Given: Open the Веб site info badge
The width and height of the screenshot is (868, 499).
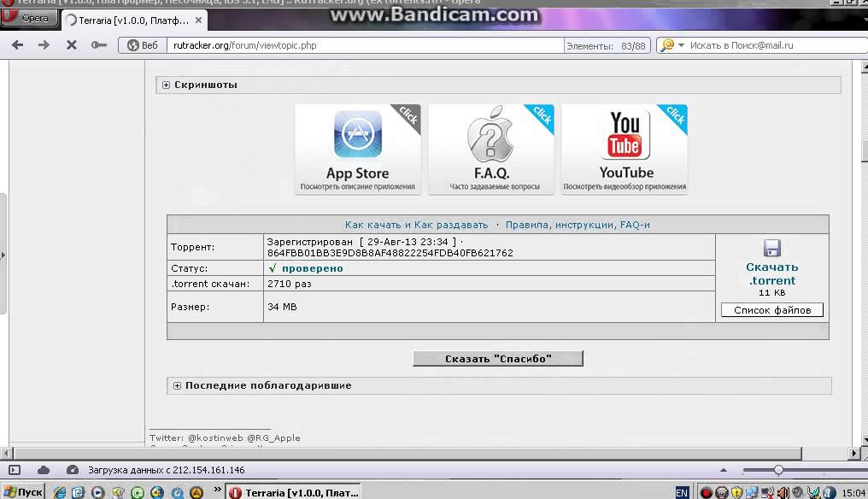Looking at the screenshot, I should point(143,45).
